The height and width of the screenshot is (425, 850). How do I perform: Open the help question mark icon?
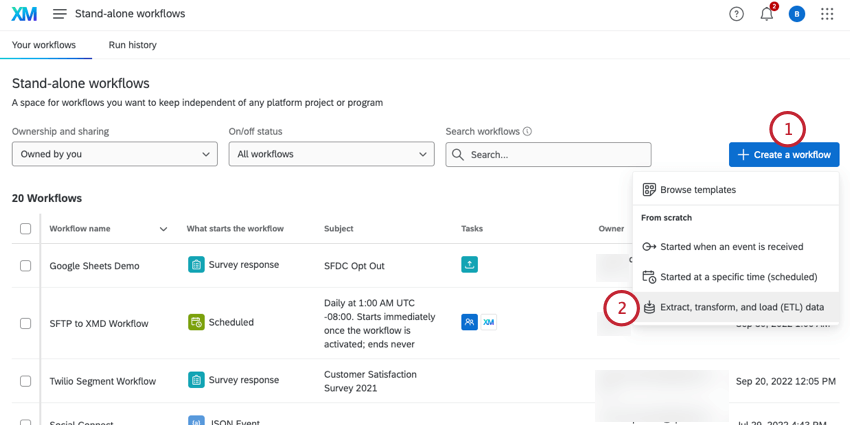click(737, 14)
